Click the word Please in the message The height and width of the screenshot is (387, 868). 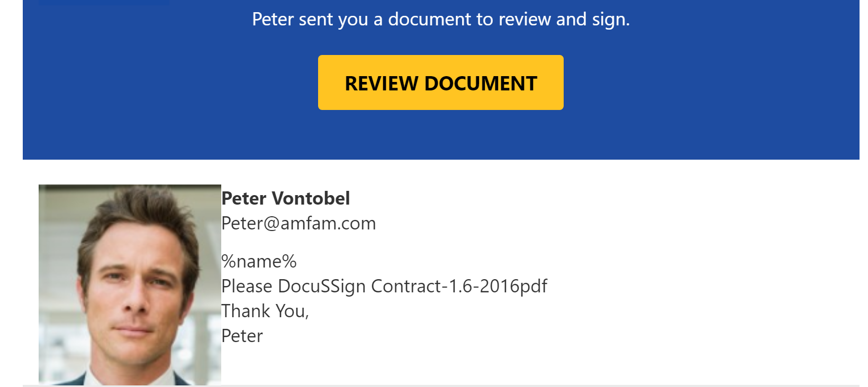pyautogui.click(x=247, y=286)
